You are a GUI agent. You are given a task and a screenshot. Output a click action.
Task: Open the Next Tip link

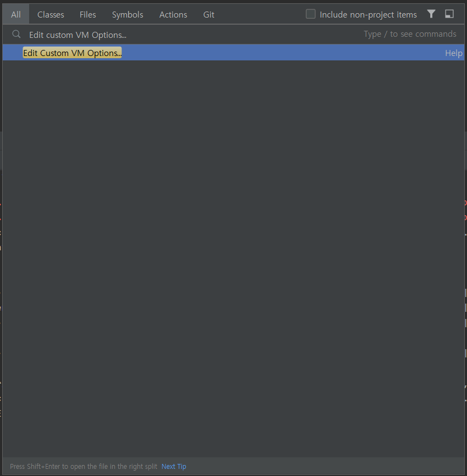tap(174, 466)
